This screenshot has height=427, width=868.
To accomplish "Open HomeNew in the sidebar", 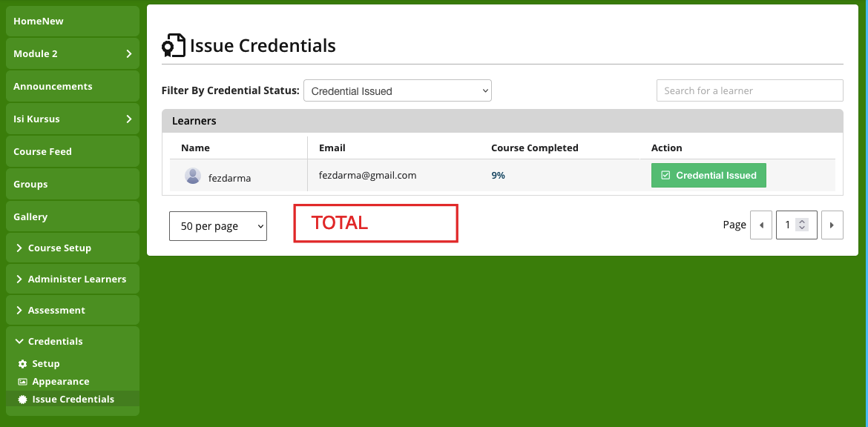I will click(x=73, y=21).
